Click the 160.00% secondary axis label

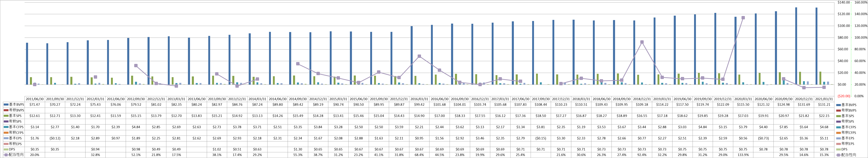coord(861,2)
